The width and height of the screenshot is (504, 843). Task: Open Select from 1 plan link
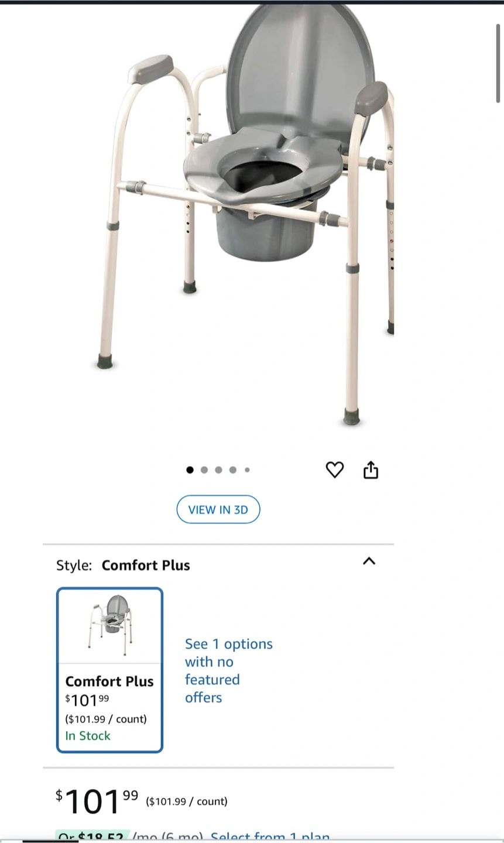click(x=270, y=837)
